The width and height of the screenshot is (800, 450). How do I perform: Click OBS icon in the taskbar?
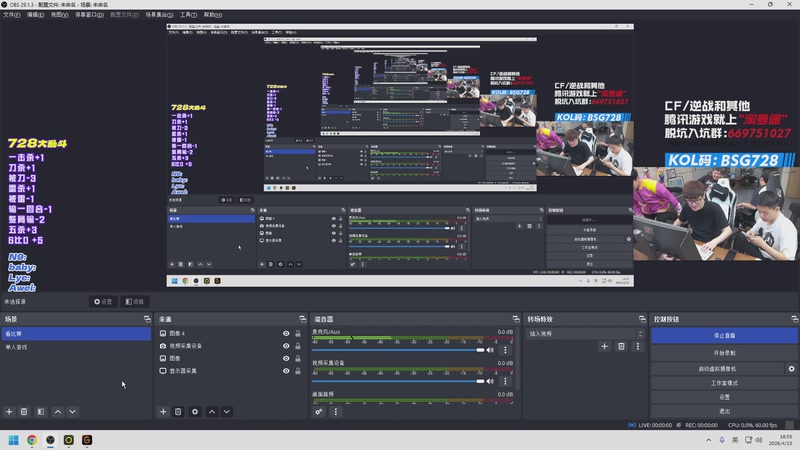pyautogui.click(x=50, y=440)
